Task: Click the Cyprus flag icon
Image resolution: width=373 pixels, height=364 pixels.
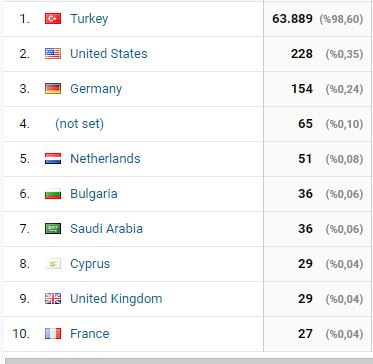Action: (x=53, y=264)
